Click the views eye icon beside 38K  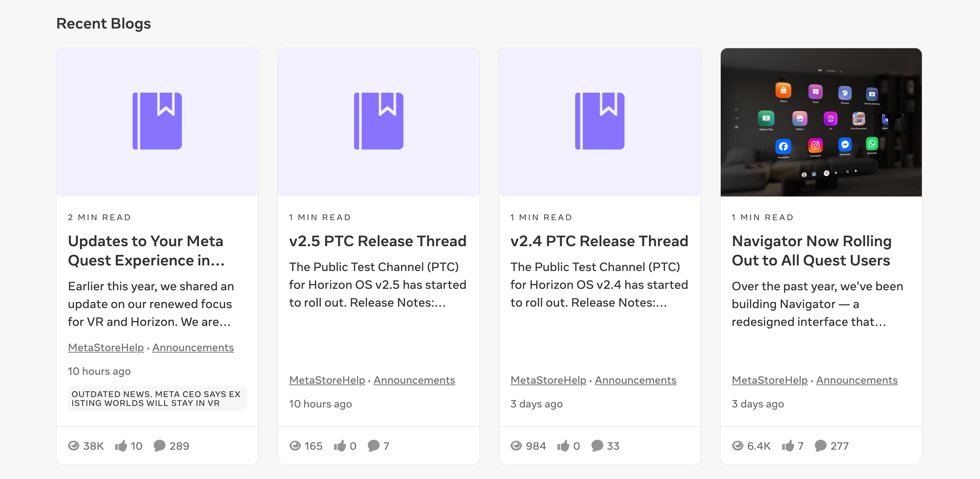tap(73, 446)
